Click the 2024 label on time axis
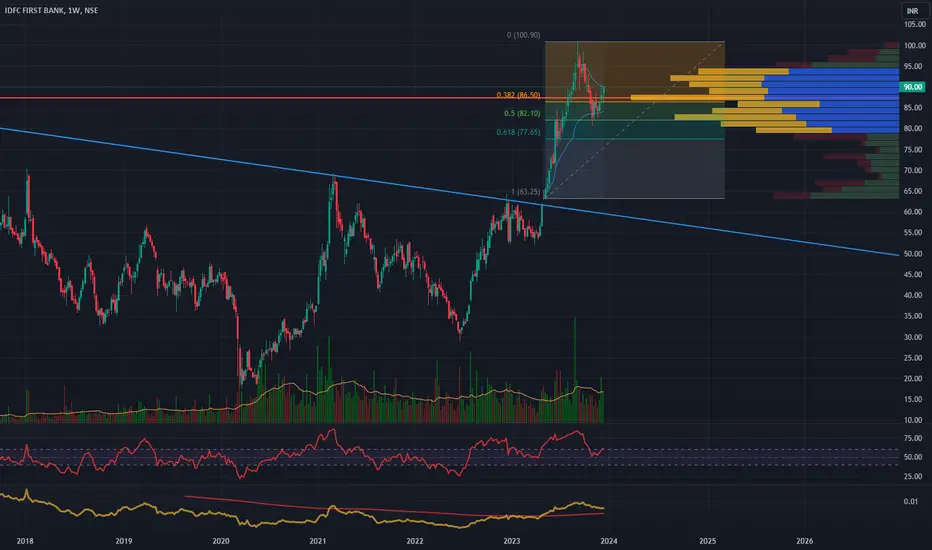Screen dimensions: 932x550 (x=609, y=540)
